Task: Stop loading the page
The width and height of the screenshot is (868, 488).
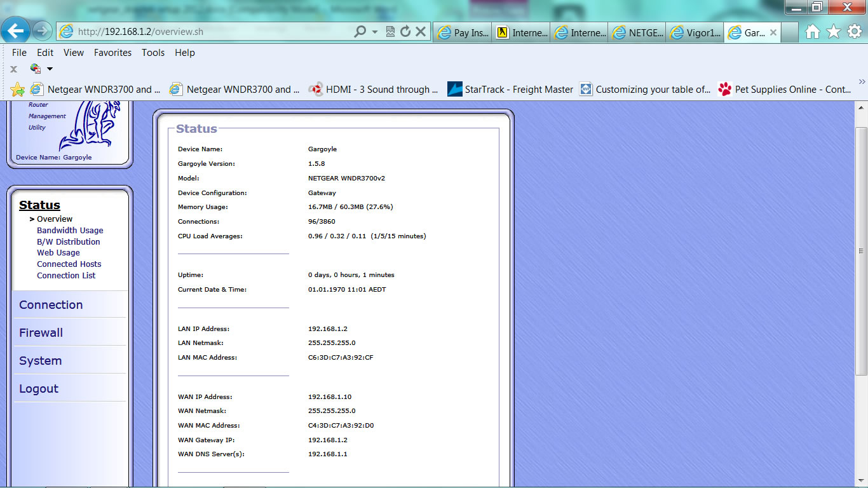Action: (421, 30)
